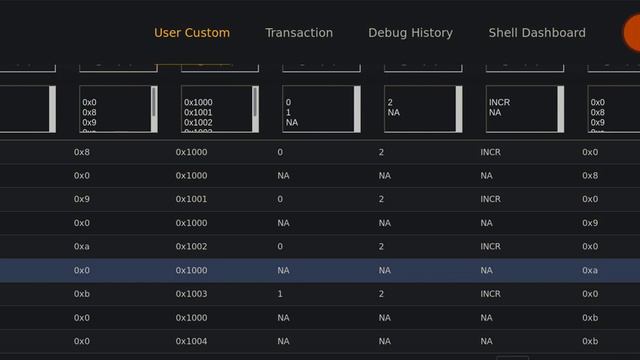Select the 0x1000 option in the filter list
Image resolution: width=640 pixels, height=360 pixels.
(x=198, y=102)
